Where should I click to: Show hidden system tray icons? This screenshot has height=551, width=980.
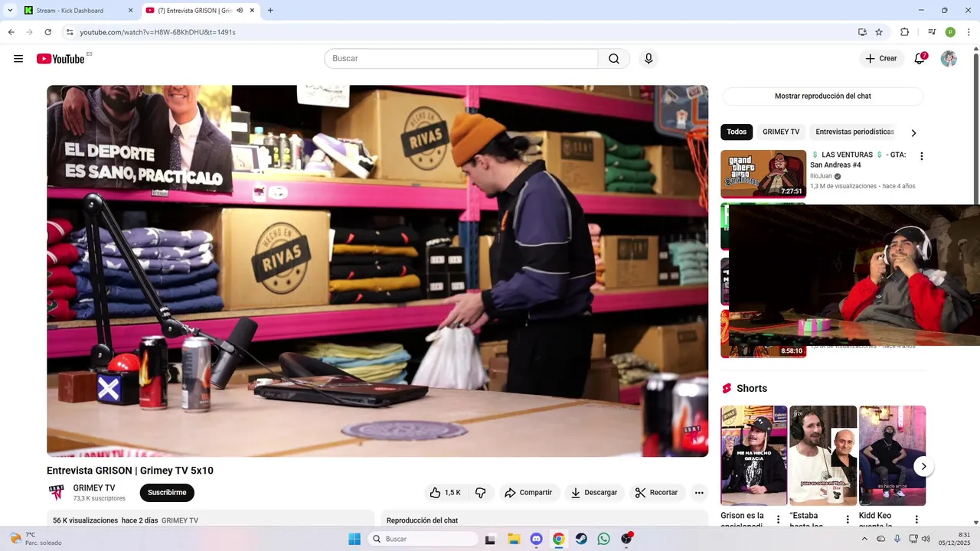864,539
